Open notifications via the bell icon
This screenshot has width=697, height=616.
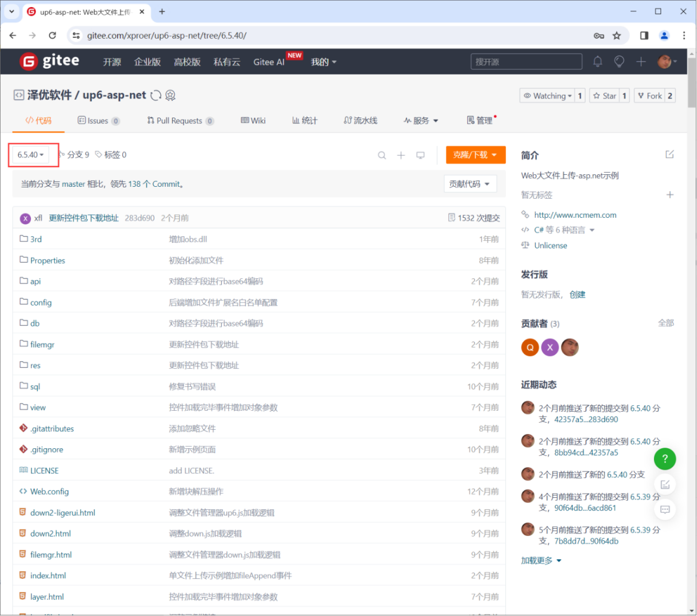point(597,61)
